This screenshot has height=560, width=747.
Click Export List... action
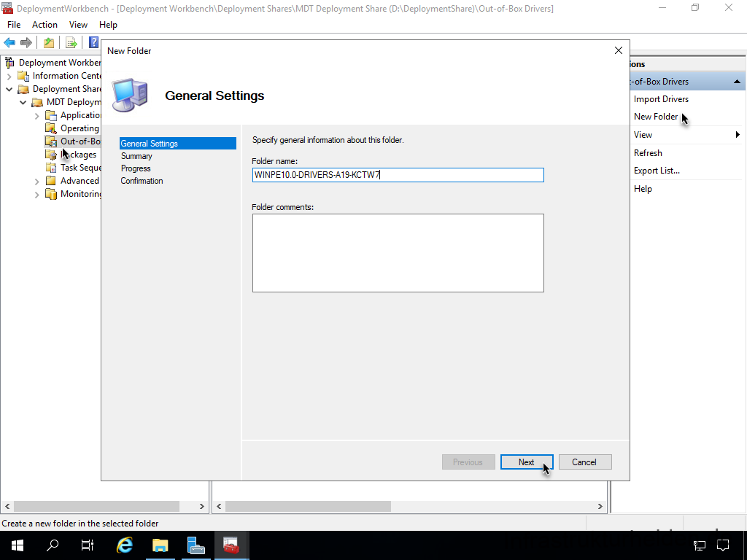coord(657,171)
